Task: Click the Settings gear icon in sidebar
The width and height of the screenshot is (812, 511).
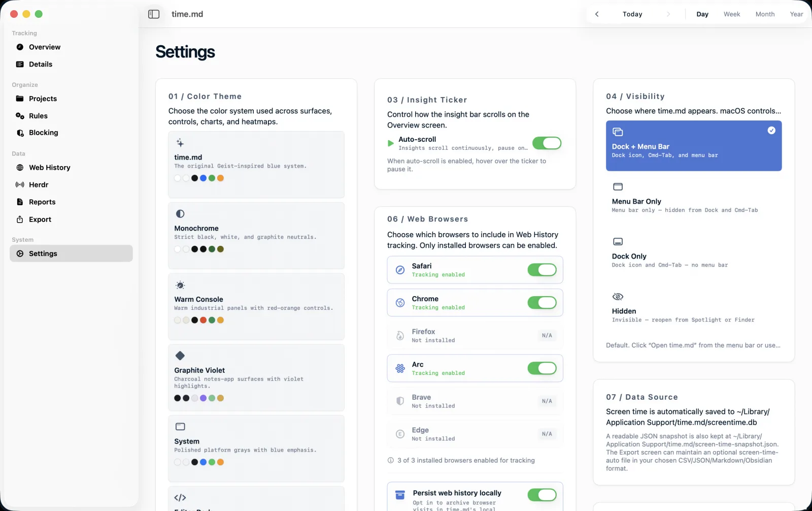Action: click(20, 253)
